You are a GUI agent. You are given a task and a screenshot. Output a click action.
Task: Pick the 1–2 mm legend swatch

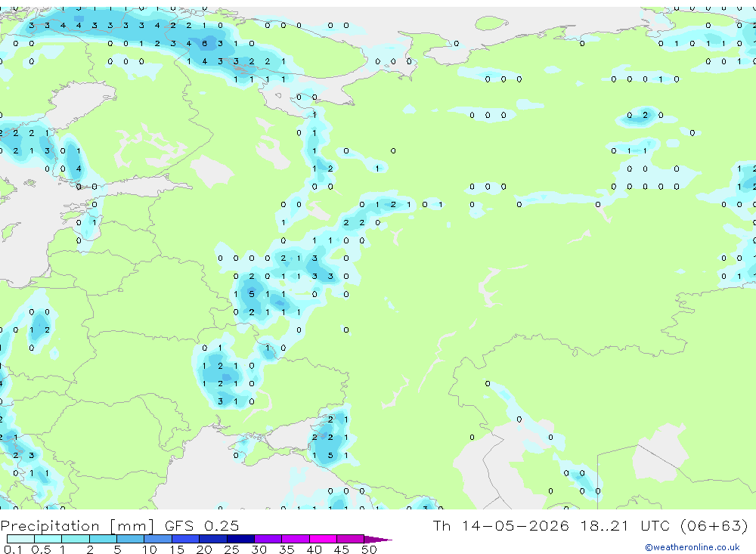click(x=75, y=539)
